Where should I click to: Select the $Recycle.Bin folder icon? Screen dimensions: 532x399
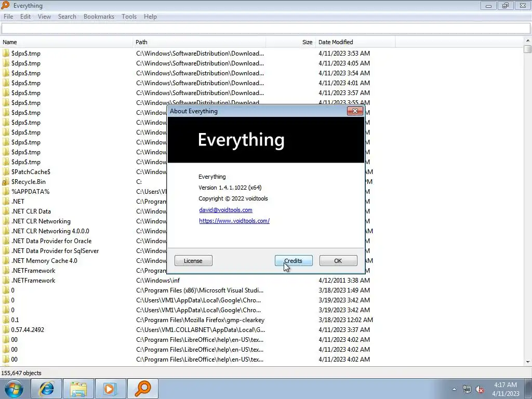(6, 182)
